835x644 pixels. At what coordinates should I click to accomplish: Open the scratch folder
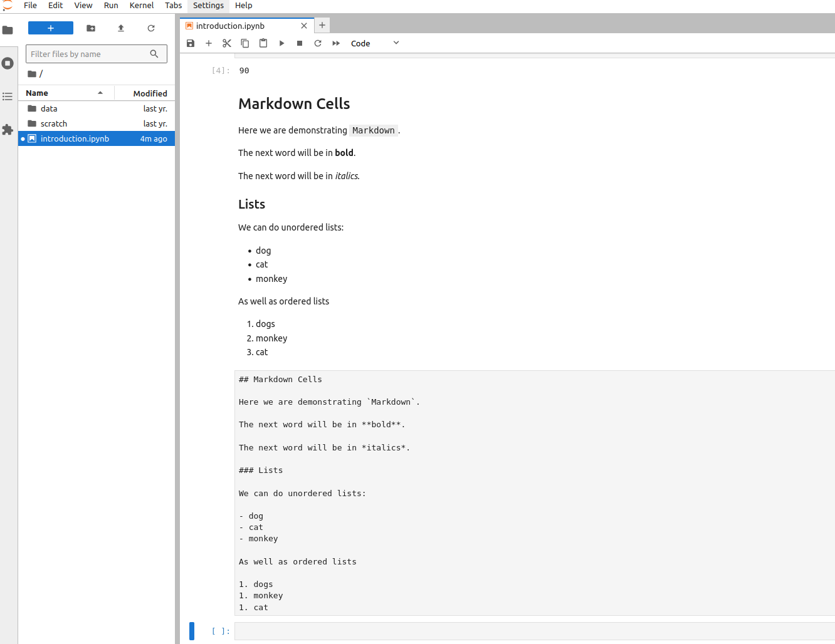point(54,123)
